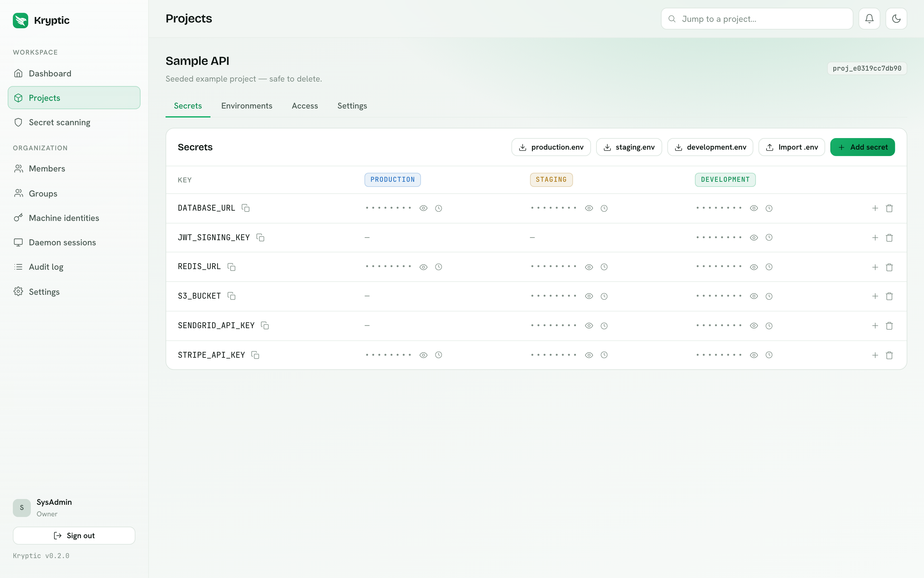Copy the DATABASE_URL key name
Image resolution: width=924 pixels, height=578 pixels.
tap(245, 208)
